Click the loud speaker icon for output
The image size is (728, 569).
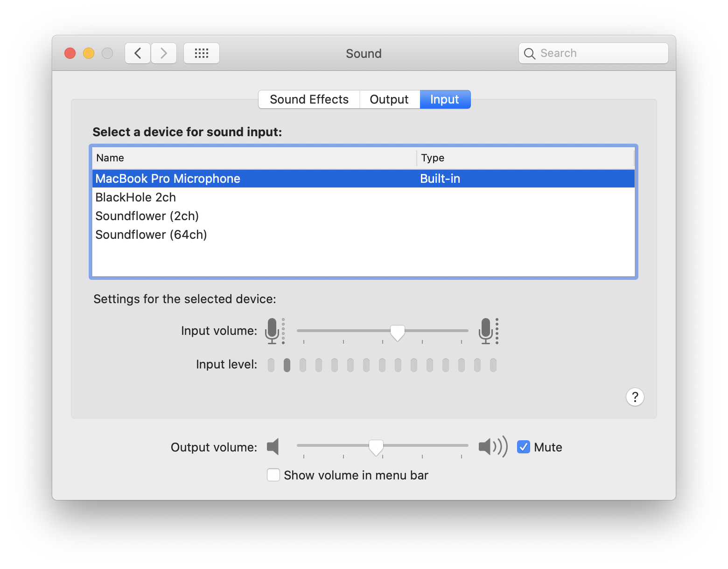493,447
